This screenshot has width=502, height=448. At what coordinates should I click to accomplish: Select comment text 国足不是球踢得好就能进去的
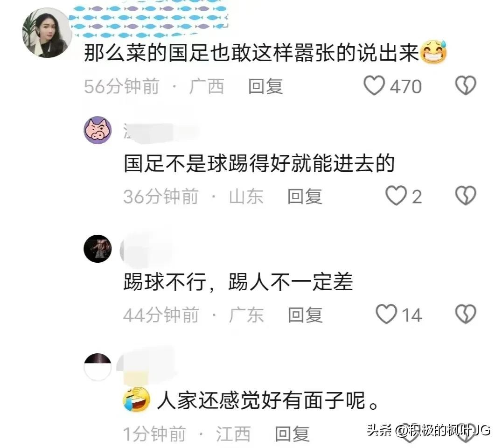(x=259, y=163)
